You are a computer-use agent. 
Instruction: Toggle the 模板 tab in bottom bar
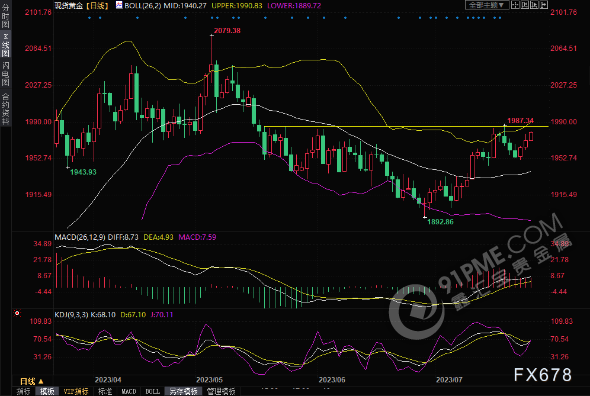point(47,391)
